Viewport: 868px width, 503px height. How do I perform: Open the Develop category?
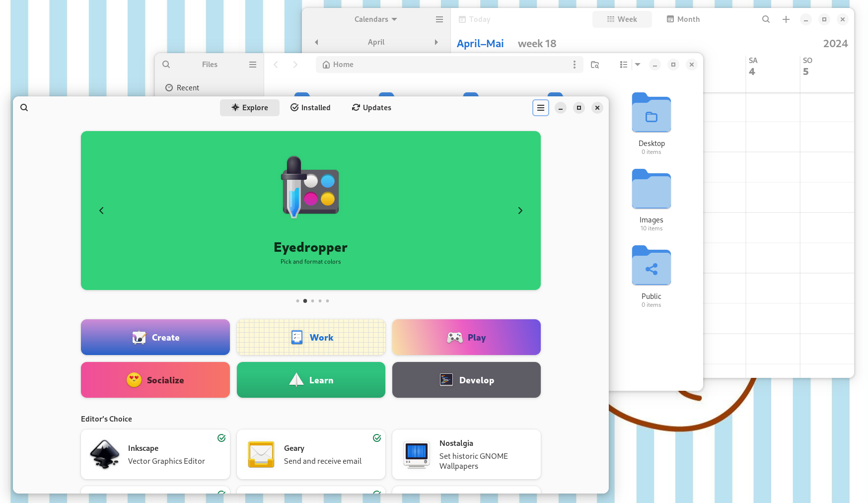pyautogui.click(x=466, y=380)
